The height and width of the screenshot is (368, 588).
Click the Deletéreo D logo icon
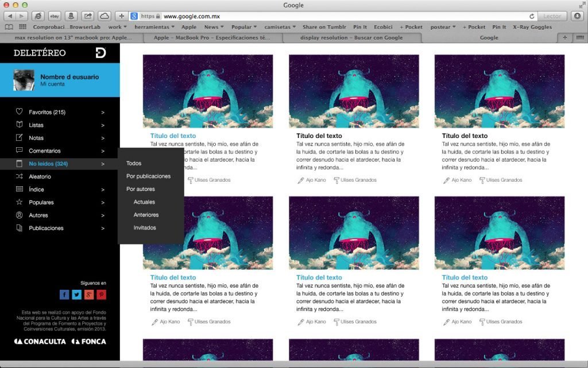(100, 53)
